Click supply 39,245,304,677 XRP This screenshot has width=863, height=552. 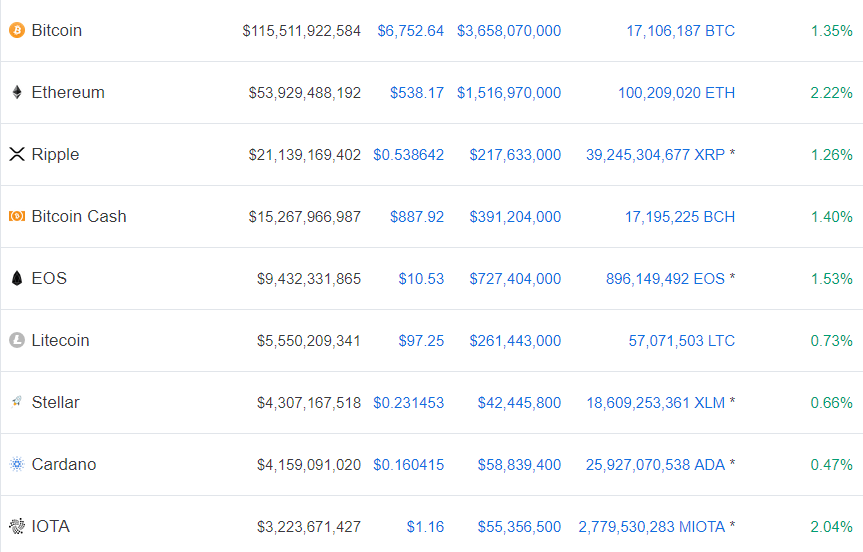(656, 155)
